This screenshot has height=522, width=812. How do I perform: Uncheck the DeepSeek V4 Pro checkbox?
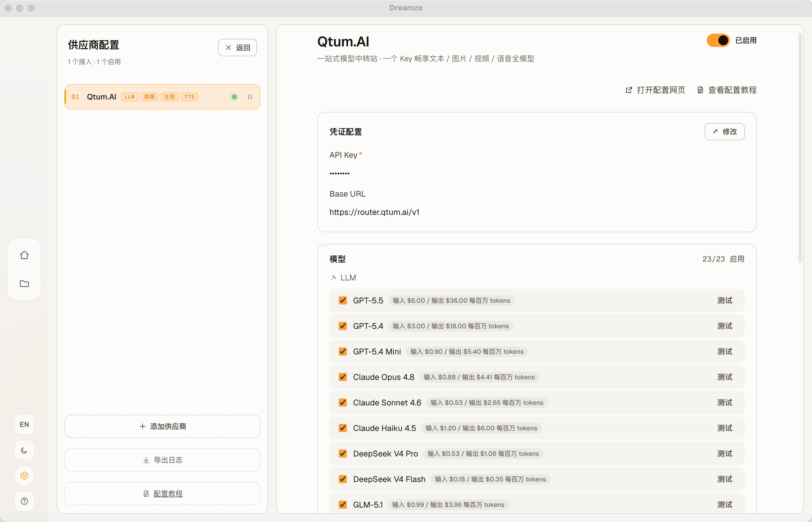tap(342, 454)
